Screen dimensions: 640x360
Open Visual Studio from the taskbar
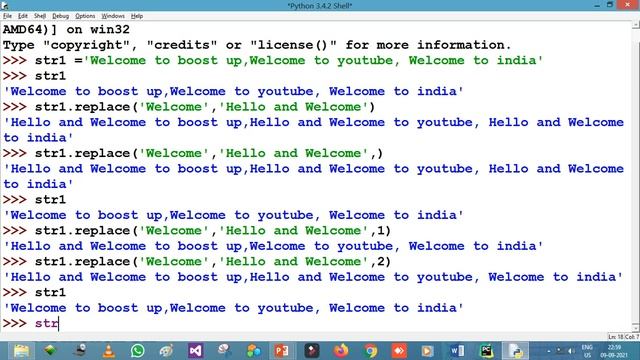coord(196,351)
